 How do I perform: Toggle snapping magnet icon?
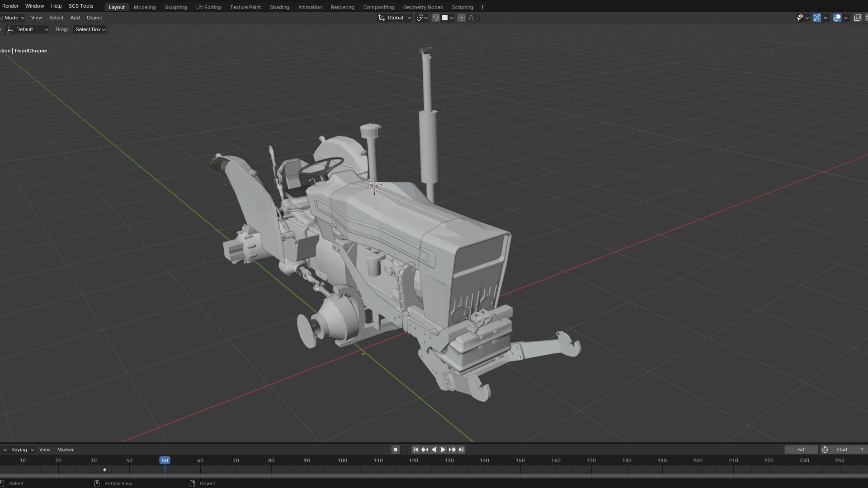coord(436,18)
